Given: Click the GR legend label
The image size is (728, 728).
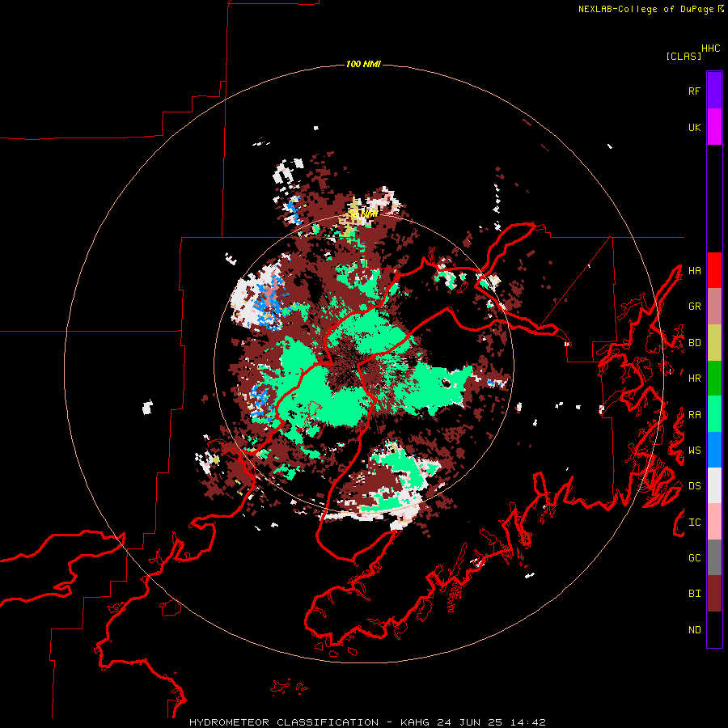Looking at the screenshot, I should [x=694, y=307].
